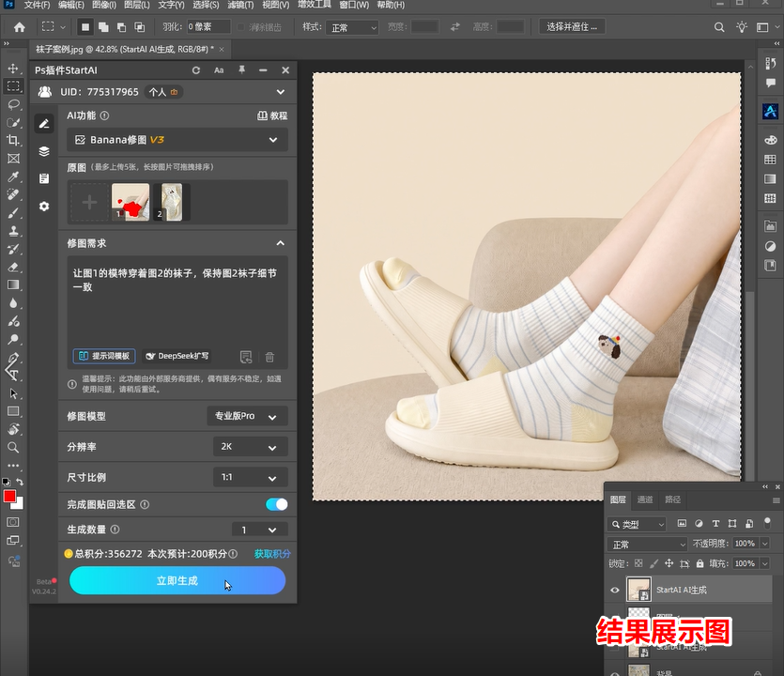Choose intersect with selection mode
The width and height of the screenshot is (784, 676).
[x=140, y=27]
